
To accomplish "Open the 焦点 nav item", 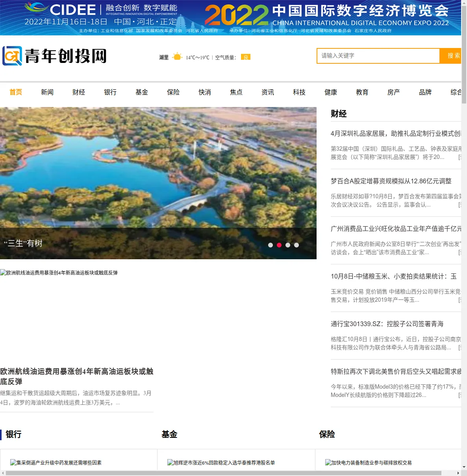I will click(236, 92).
